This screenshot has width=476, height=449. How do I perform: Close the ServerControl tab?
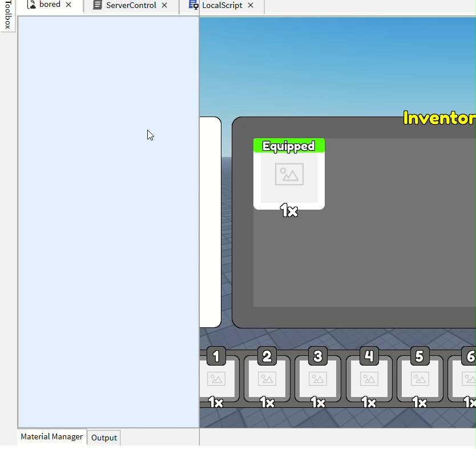164,6
